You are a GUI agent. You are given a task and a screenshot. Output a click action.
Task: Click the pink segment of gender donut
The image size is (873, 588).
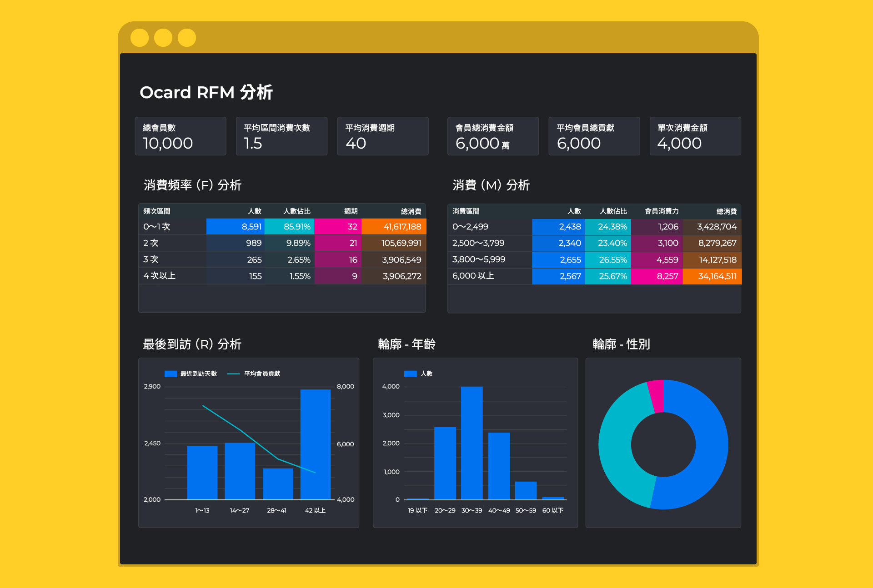click(657, 396)
